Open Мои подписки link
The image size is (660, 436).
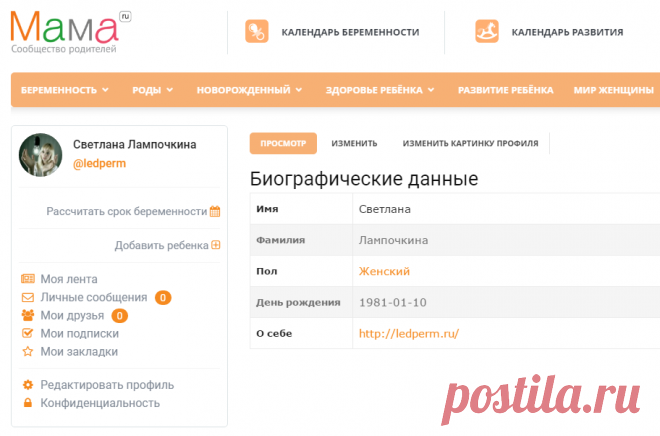click(x=80, y=334)
